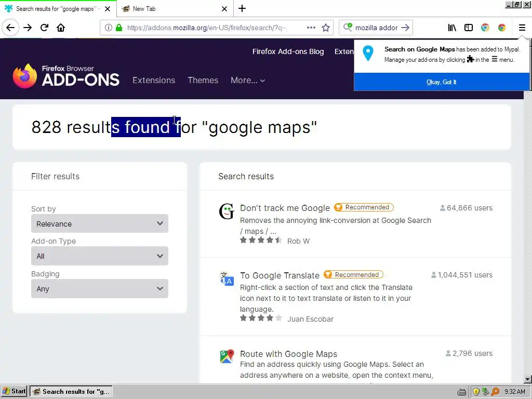This screenshot has height=399, width=532.
Task: Click author name Juan Escobar
Action: 311,319
